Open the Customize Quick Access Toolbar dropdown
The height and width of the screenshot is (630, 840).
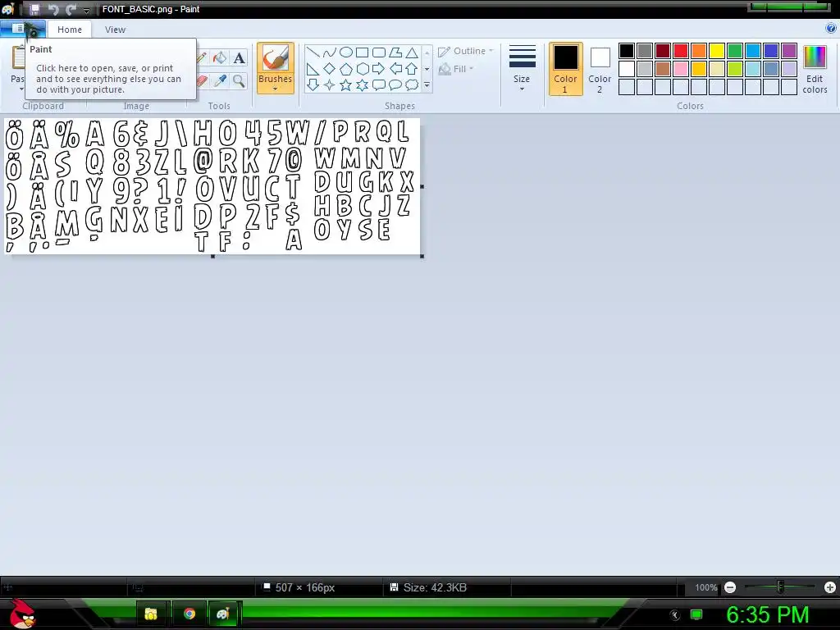tap(86, 10)
